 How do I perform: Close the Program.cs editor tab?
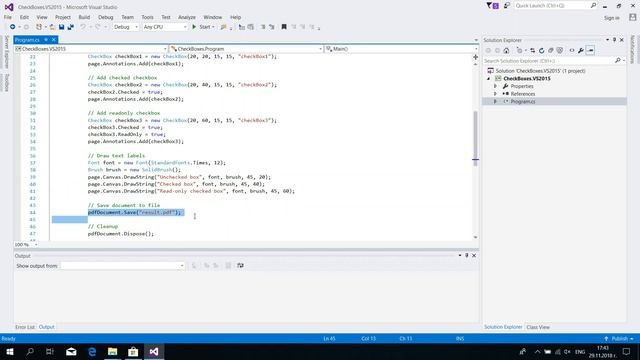tap(53, 40)
